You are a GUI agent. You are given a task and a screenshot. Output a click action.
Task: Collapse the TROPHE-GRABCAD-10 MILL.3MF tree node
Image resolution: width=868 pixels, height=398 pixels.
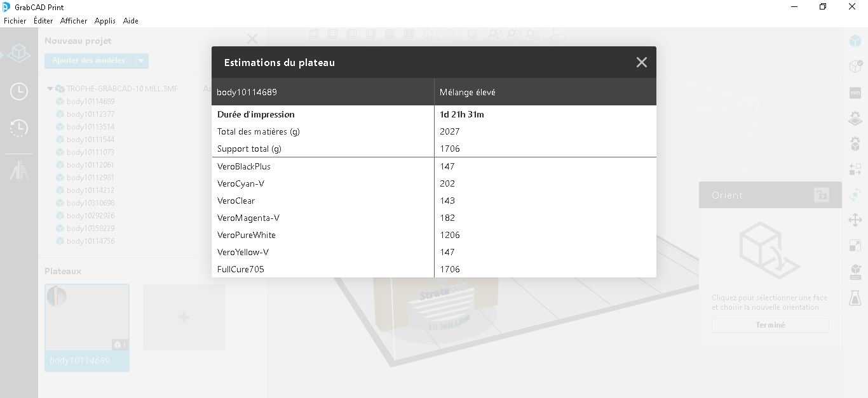(x=50, y=89)
